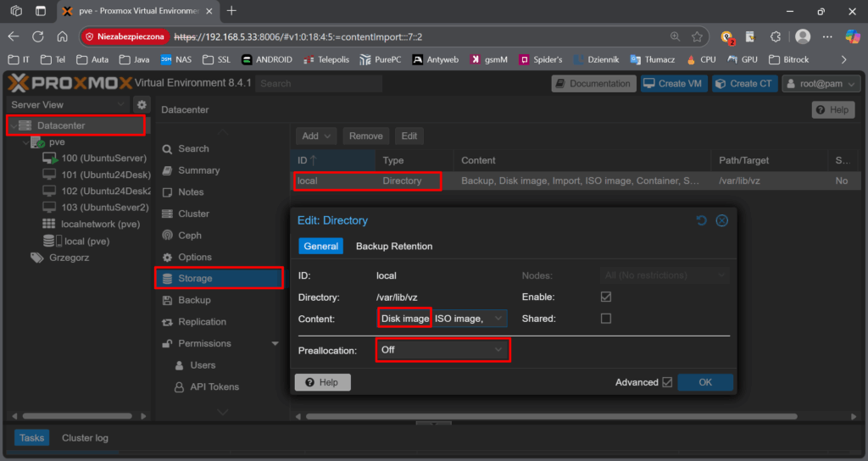Open Server View gear settings

142,104
